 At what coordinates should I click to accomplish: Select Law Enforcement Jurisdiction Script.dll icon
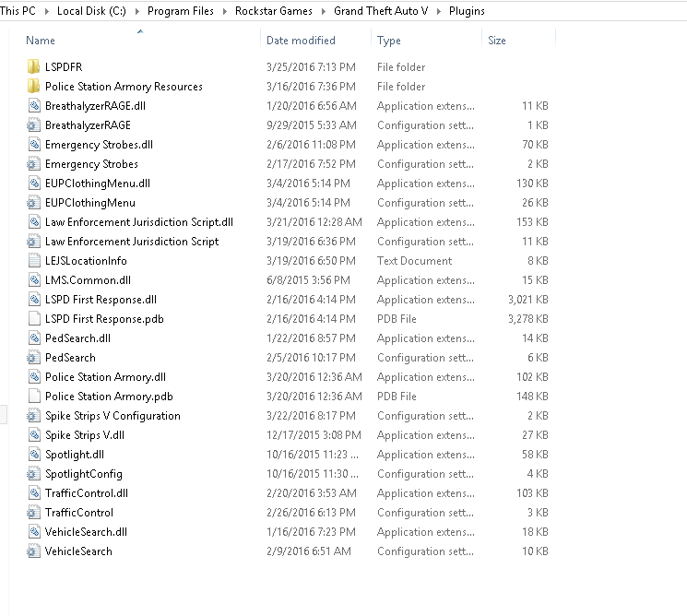pos(34,222)
